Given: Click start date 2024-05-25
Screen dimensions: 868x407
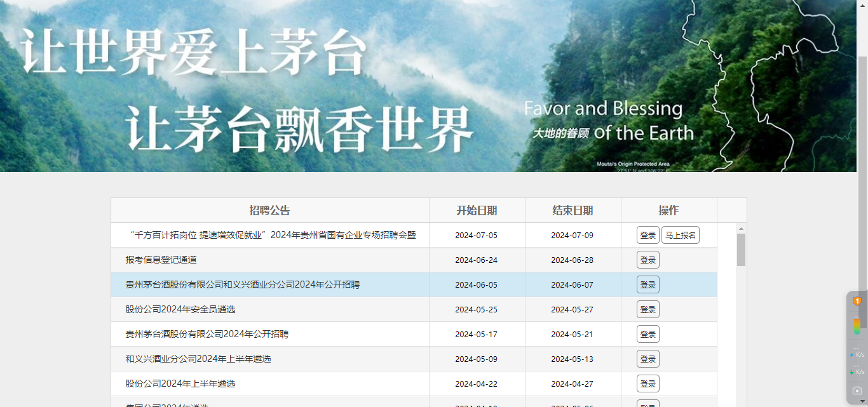Looking at the screenshot, I should [477, 309].
